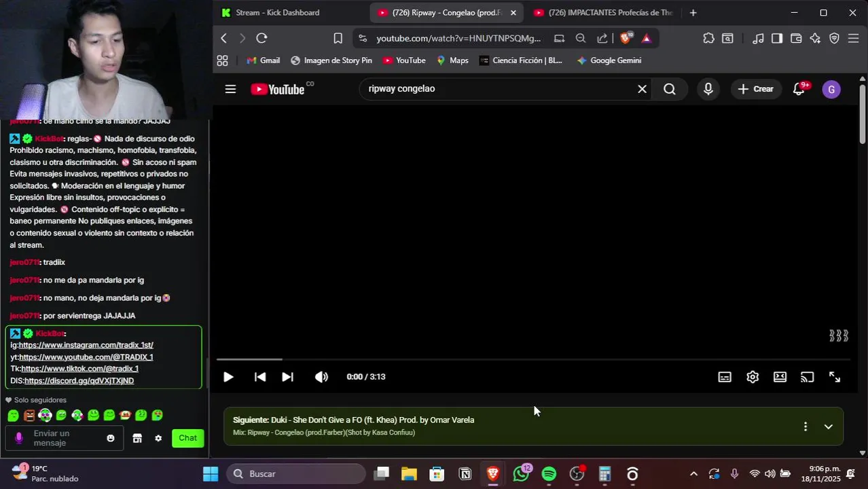
Task: Open Brave main menu
Action: coord(854,38)
